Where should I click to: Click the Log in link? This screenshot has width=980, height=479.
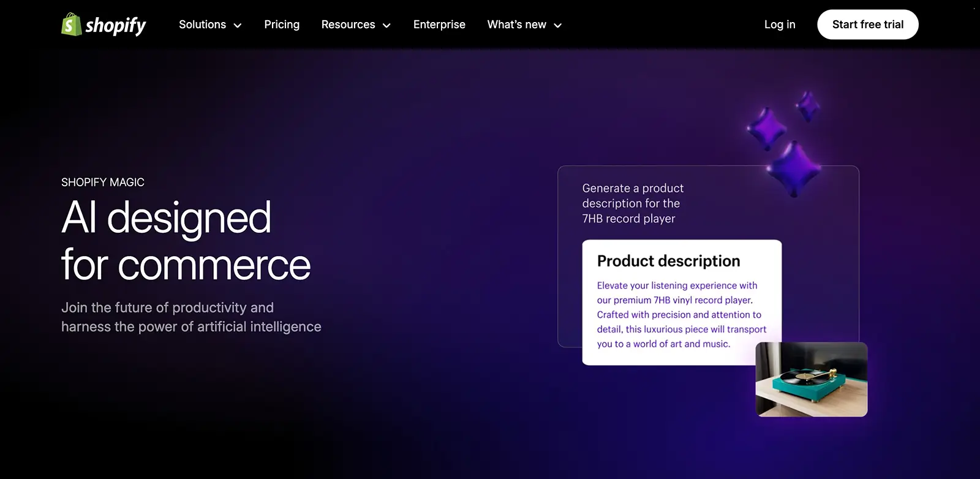coord(780,25)
